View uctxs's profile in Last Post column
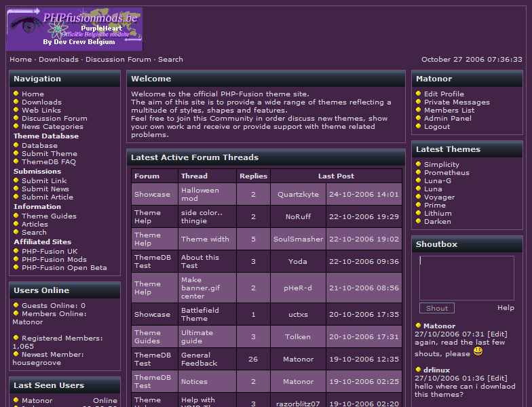 point(298,315)
